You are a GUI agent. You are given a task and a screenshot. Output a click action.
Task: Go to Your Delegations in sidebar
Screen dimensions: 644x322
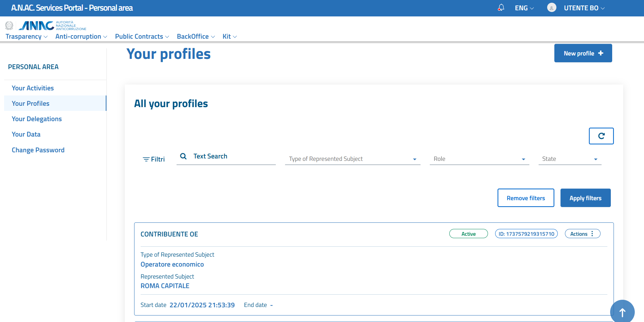point(37,119)
